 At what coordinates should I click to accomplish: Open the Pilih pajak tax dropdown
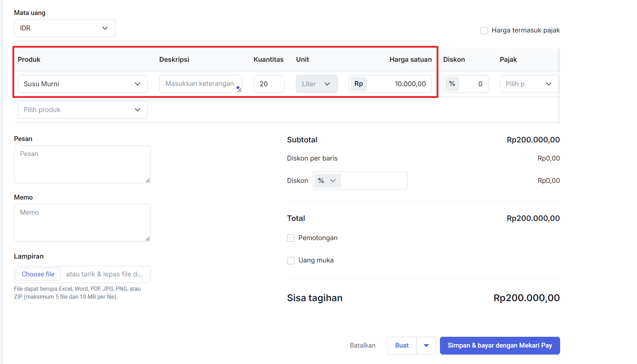[x=529, y=84]
